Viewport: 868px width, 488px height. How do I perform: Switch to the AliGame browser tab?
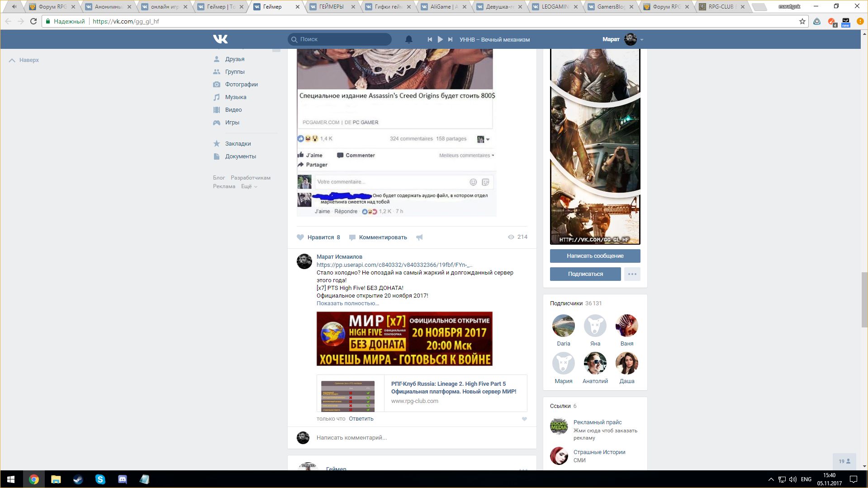pos(443,7)
